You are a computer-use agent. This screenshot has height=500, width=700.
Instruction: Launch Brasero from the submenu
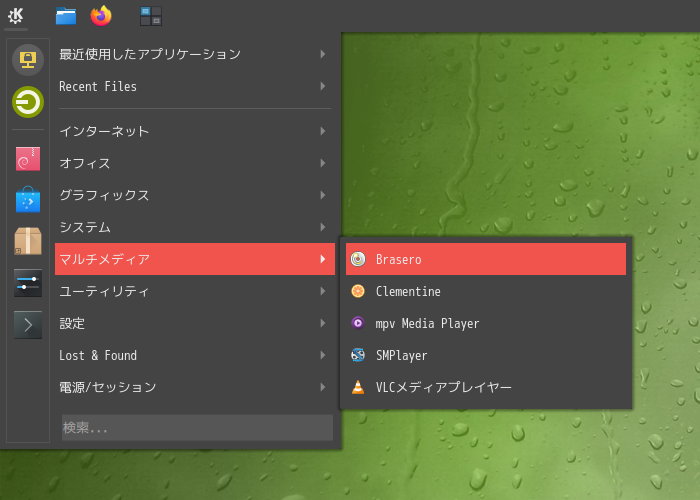pos(486,259)
